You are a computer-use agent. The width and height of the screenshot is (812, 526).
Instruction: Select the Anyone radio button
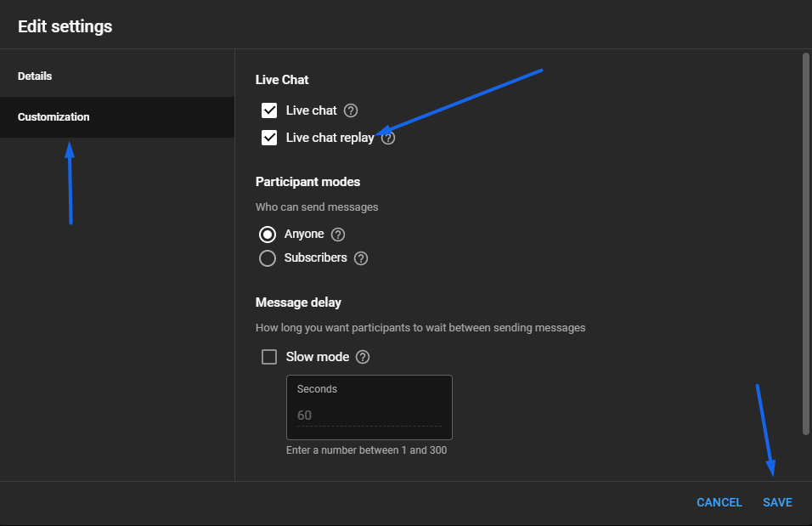click(x=268, y=235)
